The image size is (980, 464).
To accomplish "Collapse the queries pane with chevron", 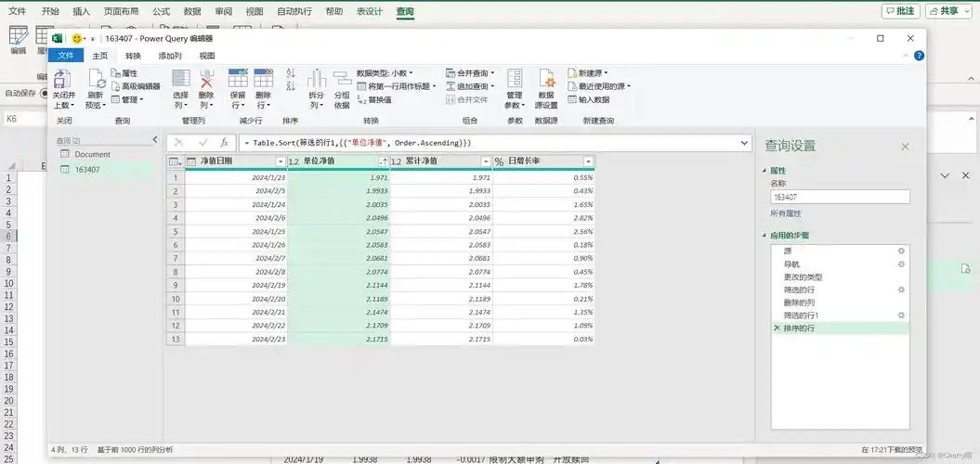I will [155, 140].
